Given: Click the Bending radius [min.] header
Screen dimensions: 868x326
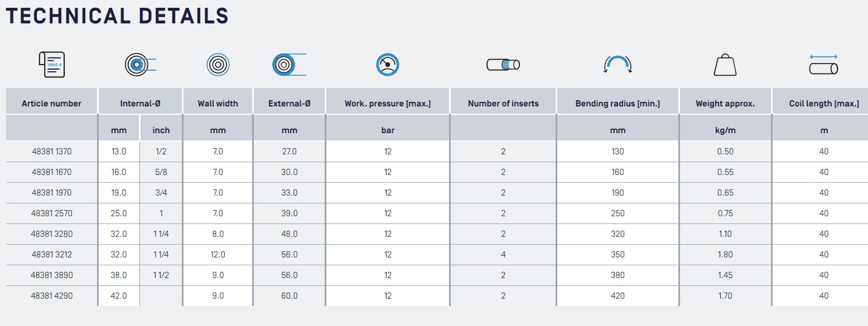Looking at the screenshot, I should pos(618,104).
